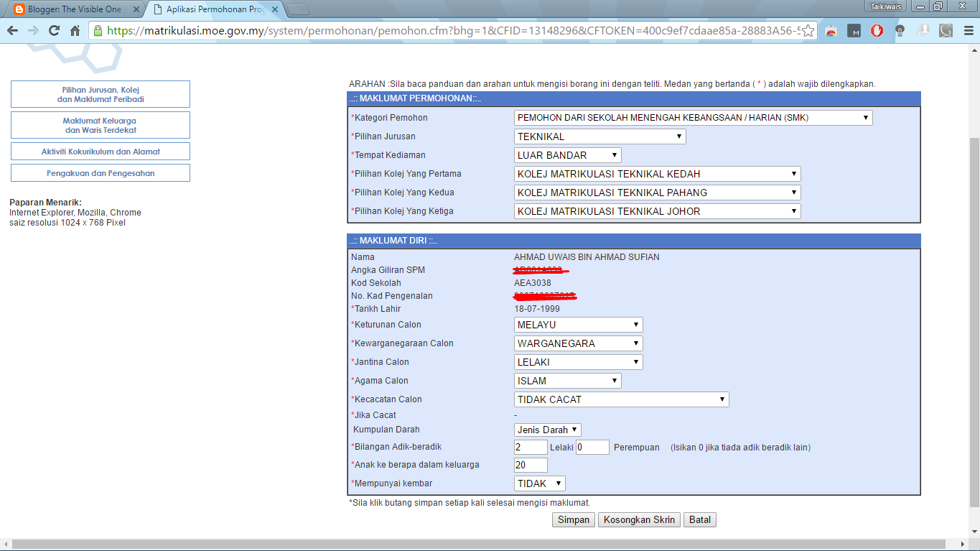Screen dimensions: 980x551
Task: Click the Anak ke berapa dalam keluarga field
Action: tap(531, 465)
